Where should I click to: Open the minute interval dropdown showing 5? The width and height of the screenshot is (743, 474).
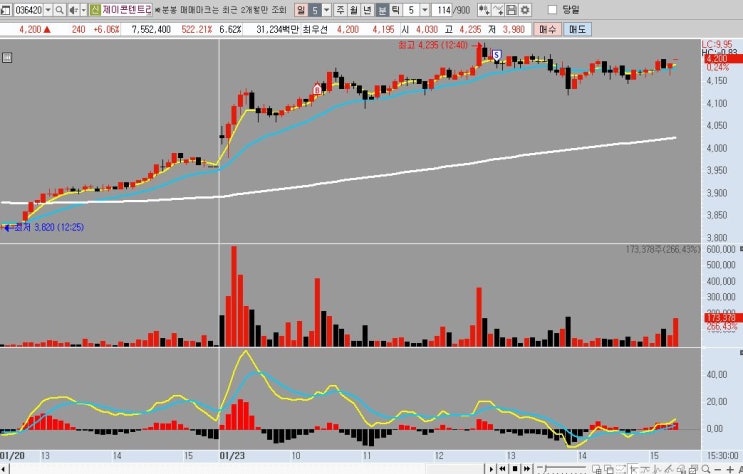[x=425, y=10]
